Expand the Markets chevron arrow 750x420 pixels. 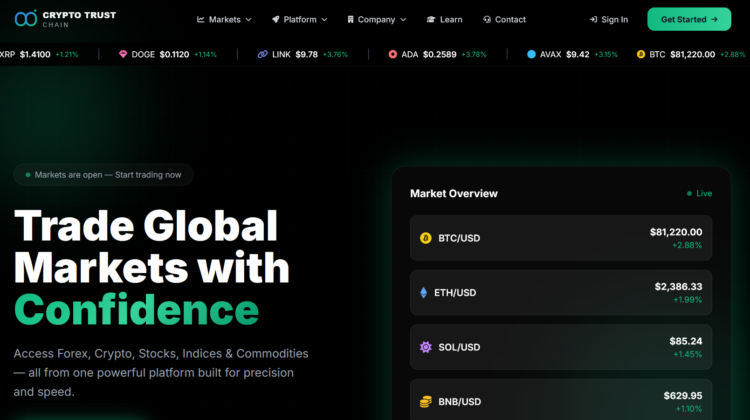(248, 20)
